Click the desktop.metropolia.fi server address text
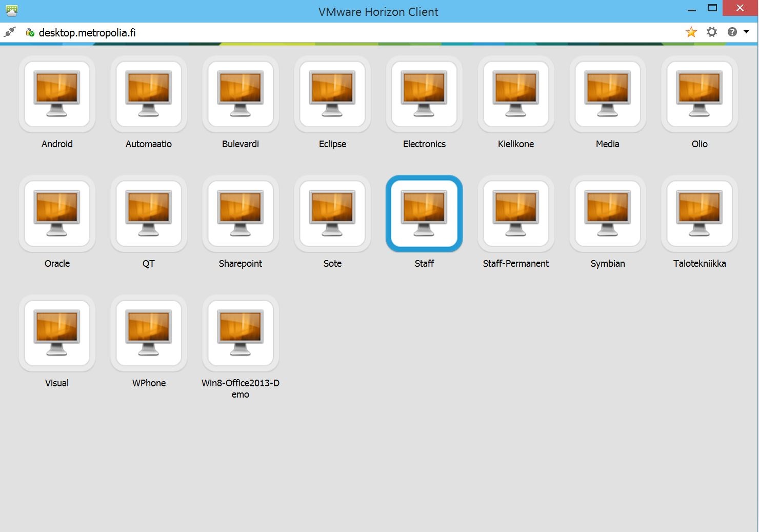 point(87,33)
